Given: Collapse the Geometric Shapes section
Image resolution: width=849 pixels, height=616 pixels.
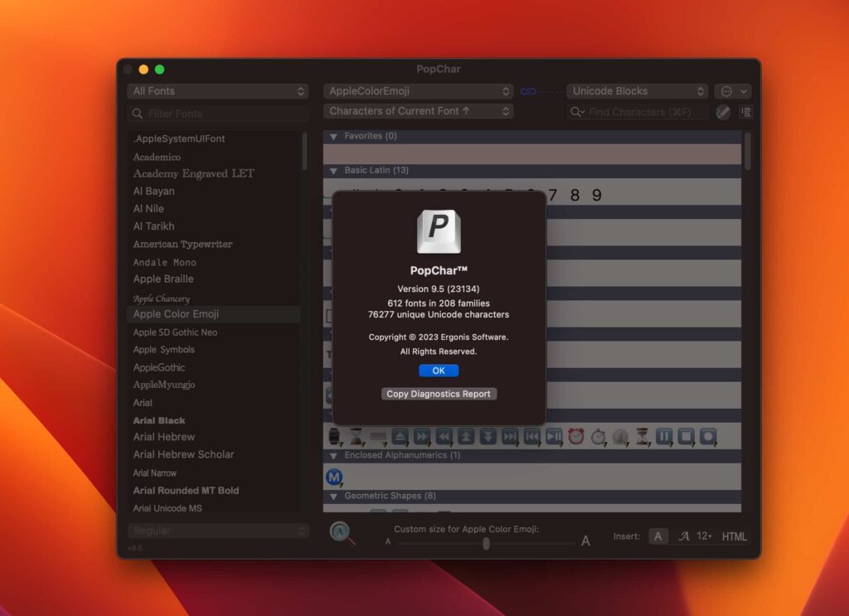Looking at the screenshot, I should click(335, 495).
